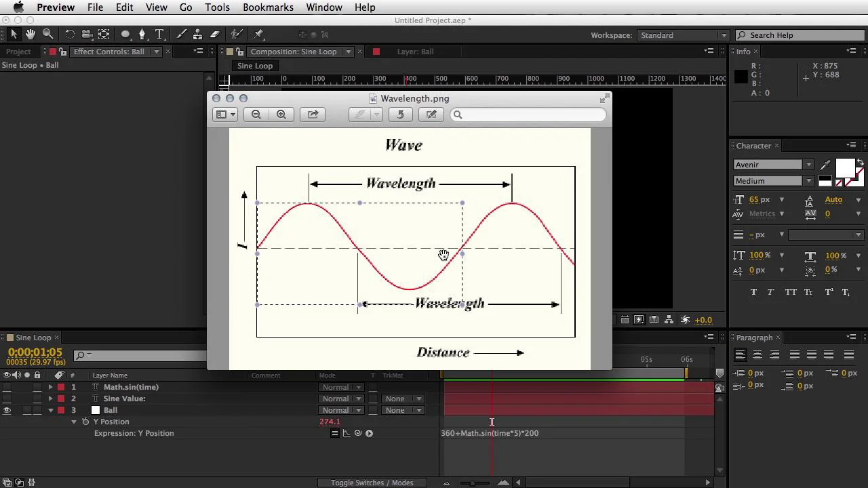Open the Apple menu
Image resolution: width=868 pixels, height=488 pixels.
point(18,7)
